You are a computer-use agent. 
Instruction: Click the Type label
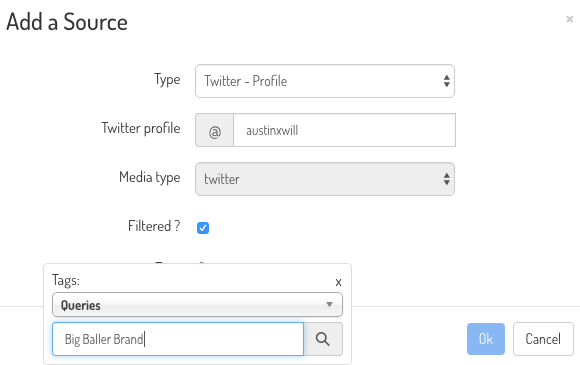tap(167, 80)
